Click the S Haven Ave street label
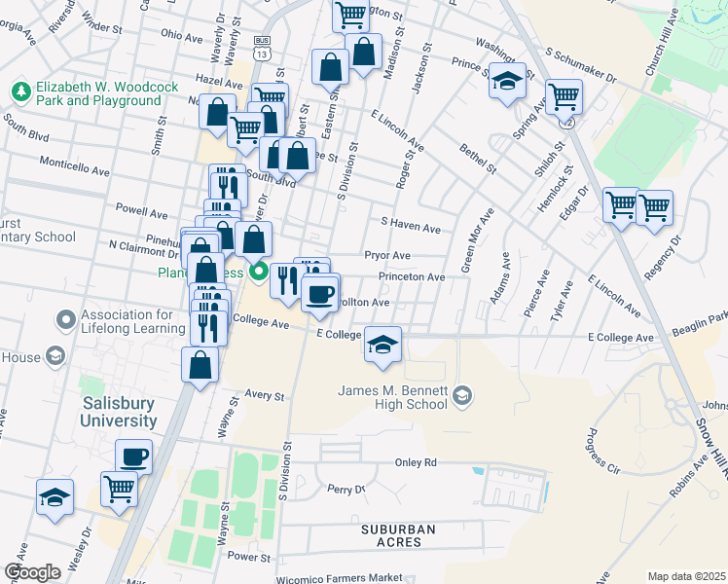Image resolution: width=728 pixels, height=584 pixels. pos(411,225)
